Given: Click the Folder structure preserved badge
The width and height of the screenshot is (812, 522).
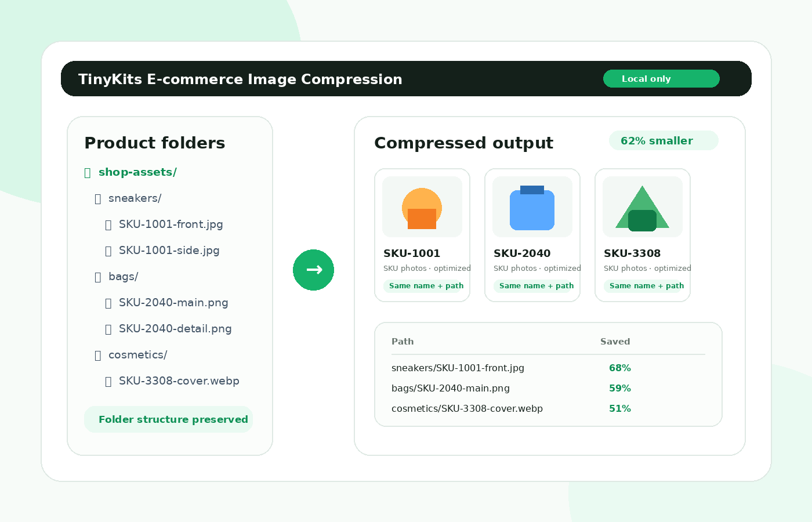Looking at the screenshot, I should coord(168,419).
